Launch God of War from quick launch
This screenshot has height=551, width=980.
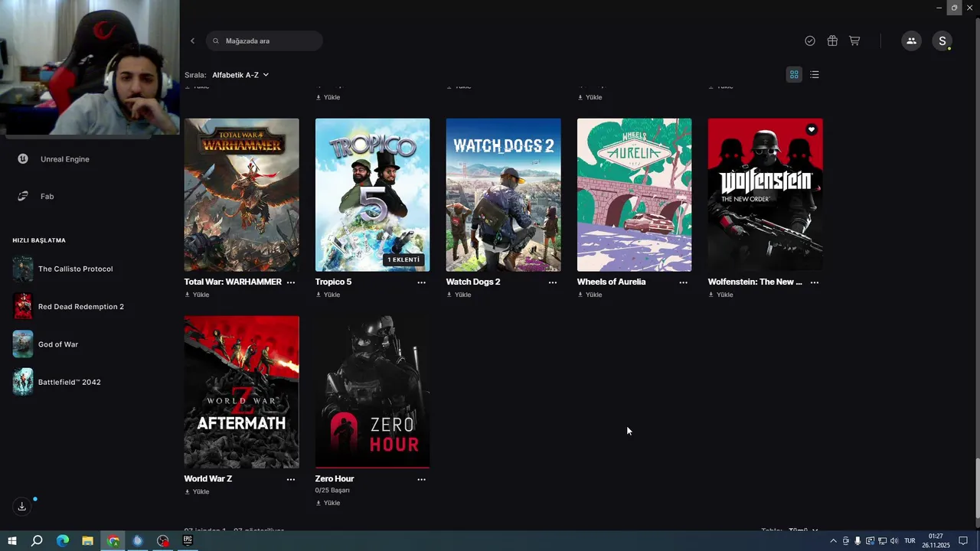tap(58, 344)
